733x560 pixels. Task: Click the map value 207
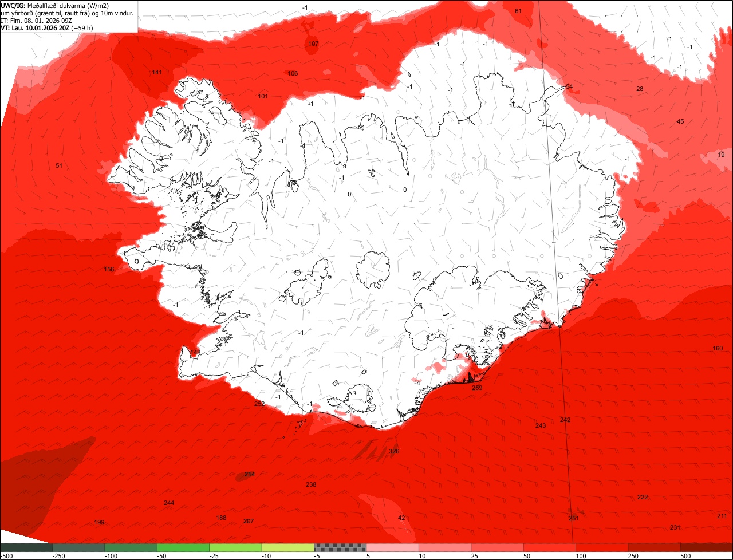coord(249,521)
